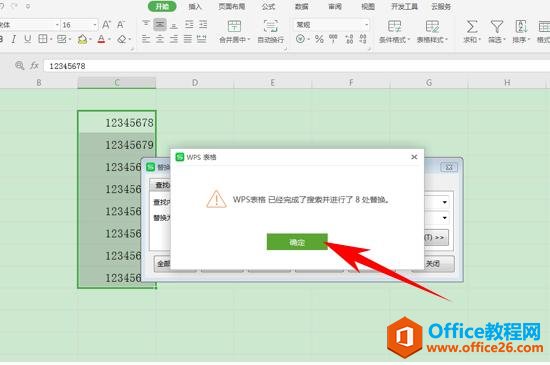Viewport: 550px width, 365px height.
Task: Click the currency format icon
Action: [x=300, y=39]
